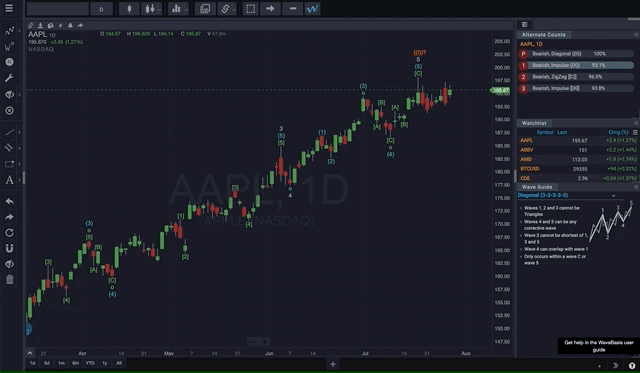Click the trash delete drawings icon
The width and height of the screenshot is (640, 373).
click(9, 279)
